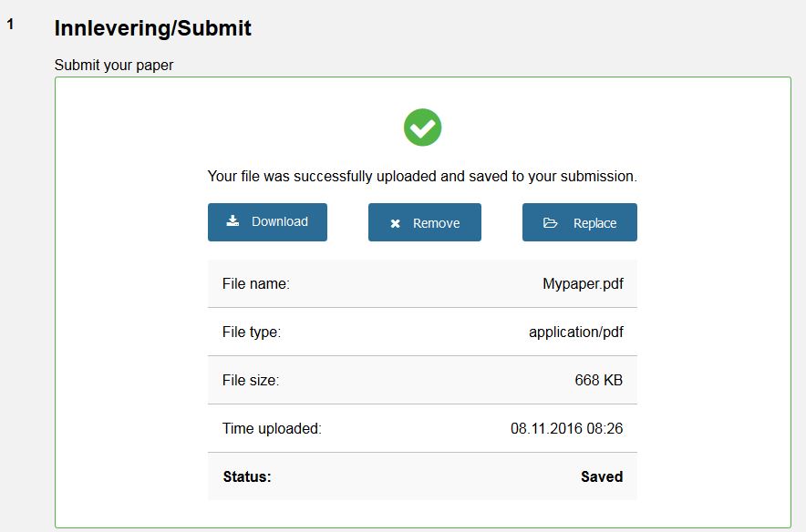Click the successful upload message text
The width and height of the screenshot is (806, 532).
click(422, 176)
